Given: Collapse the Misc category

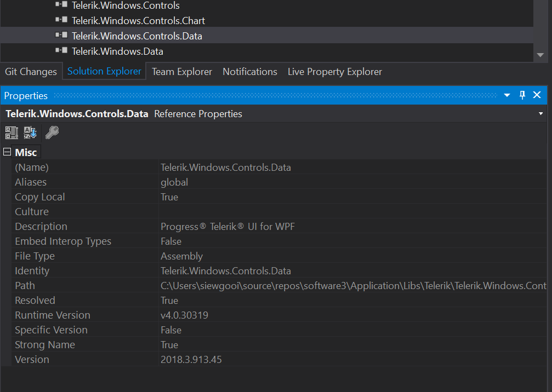Looking at the screenshot, I should tap(7, 152).
